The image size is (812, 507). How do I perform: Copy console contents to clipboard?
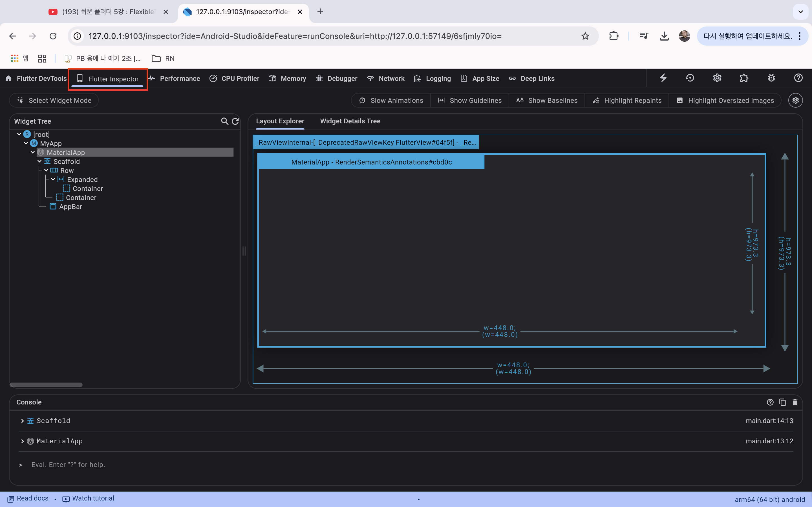782,402
